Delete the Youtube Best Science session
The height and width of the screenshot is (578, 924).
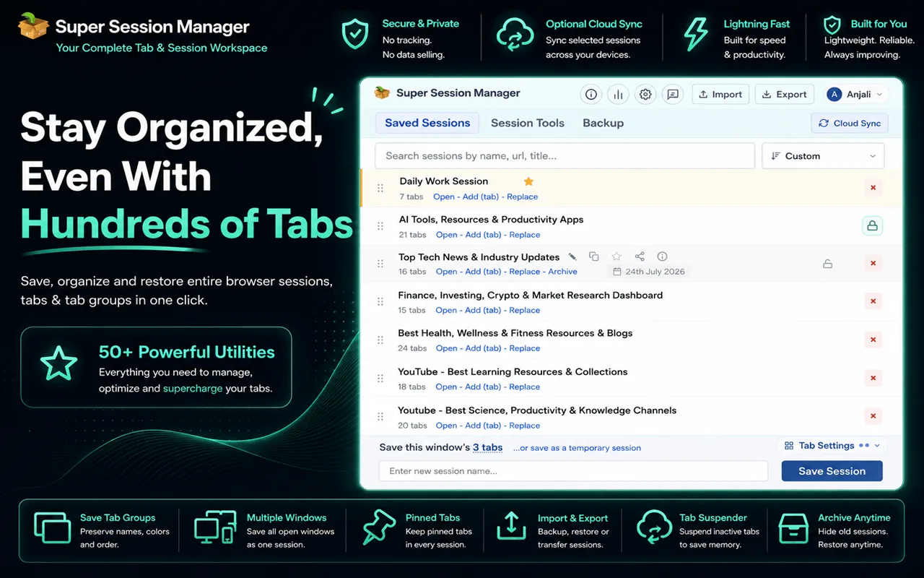873,416
